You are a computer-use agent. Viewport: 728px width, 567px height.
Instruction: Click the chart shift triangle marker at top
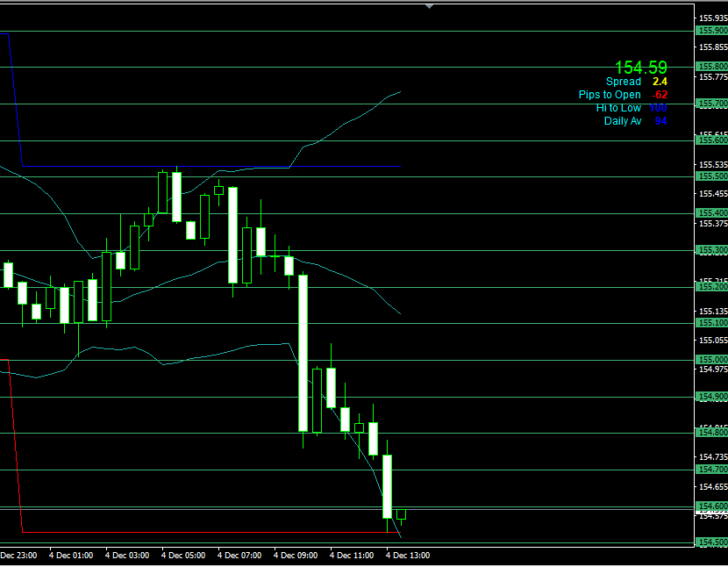pyautogui.click(x=429, y=5)
